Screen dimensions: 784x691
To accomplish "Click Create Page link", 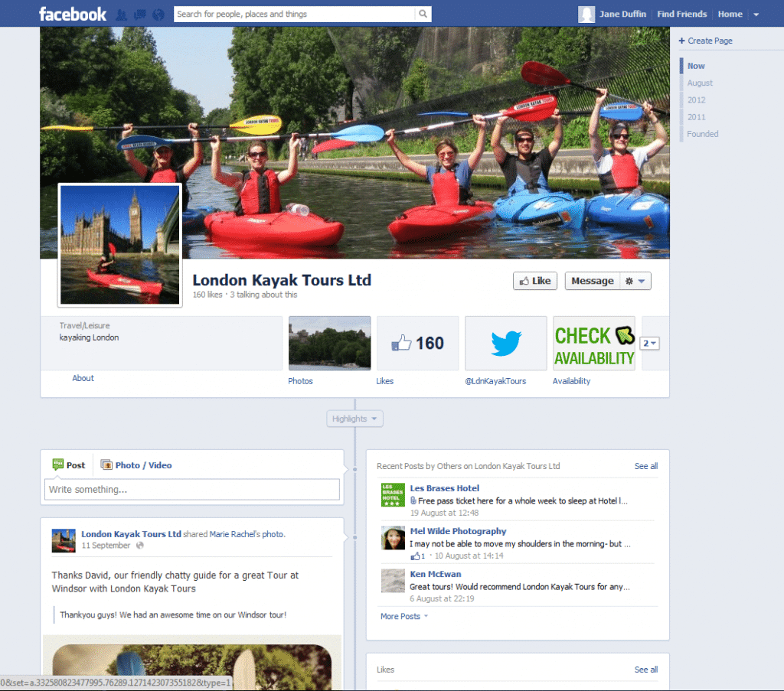I will [705, 41].
